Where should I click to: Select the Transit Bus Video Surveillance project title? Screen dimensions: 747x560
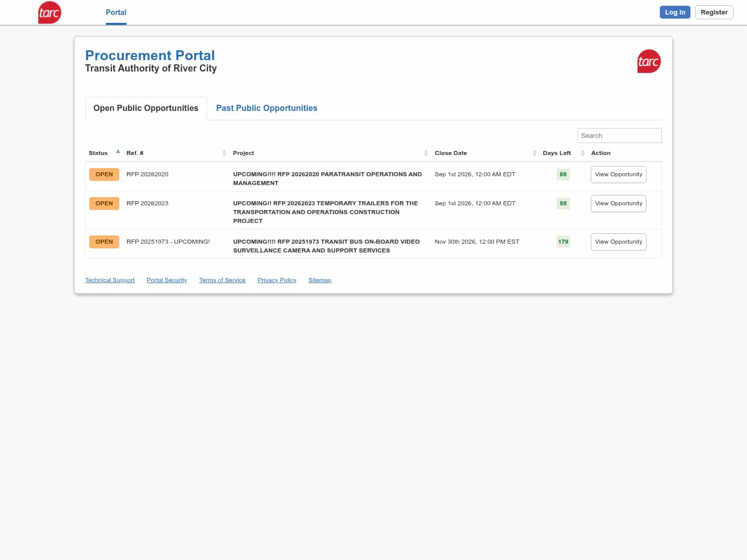tap(326, 246)
